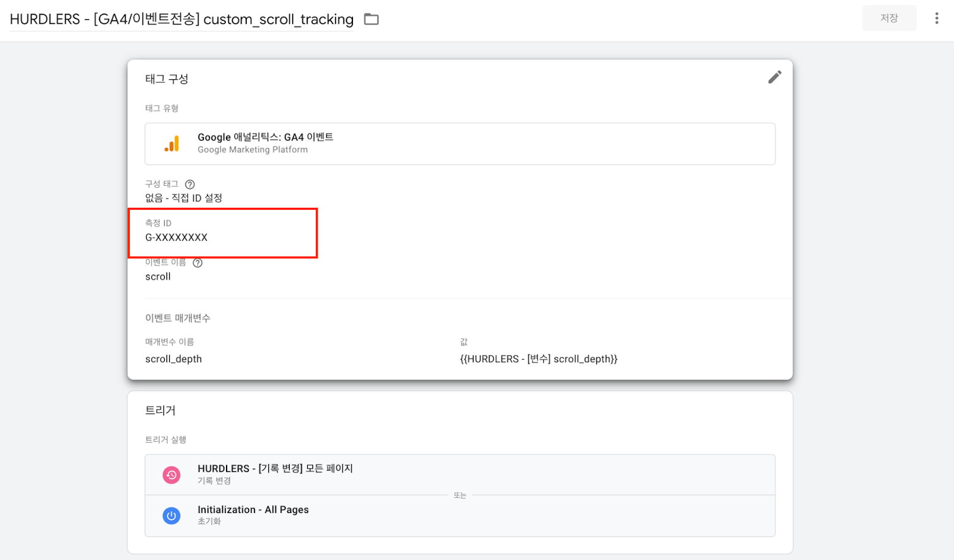Click the blue Initialization power icon
The width and height of the screenshot is (954, 560).
(x=172, y=515)
